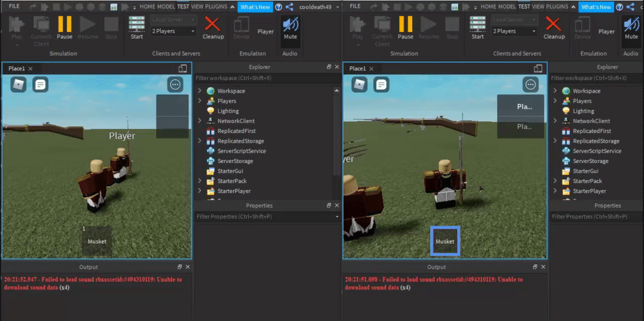Click the left Filter Properties field
This screenshot has height=321, width=644.
[x=267, y=217]
